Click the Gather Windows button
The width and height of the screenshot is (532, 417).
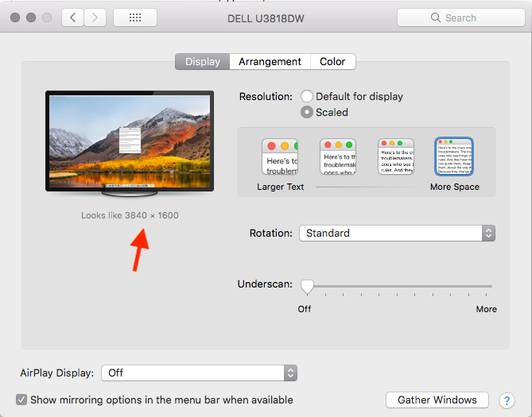437,400
